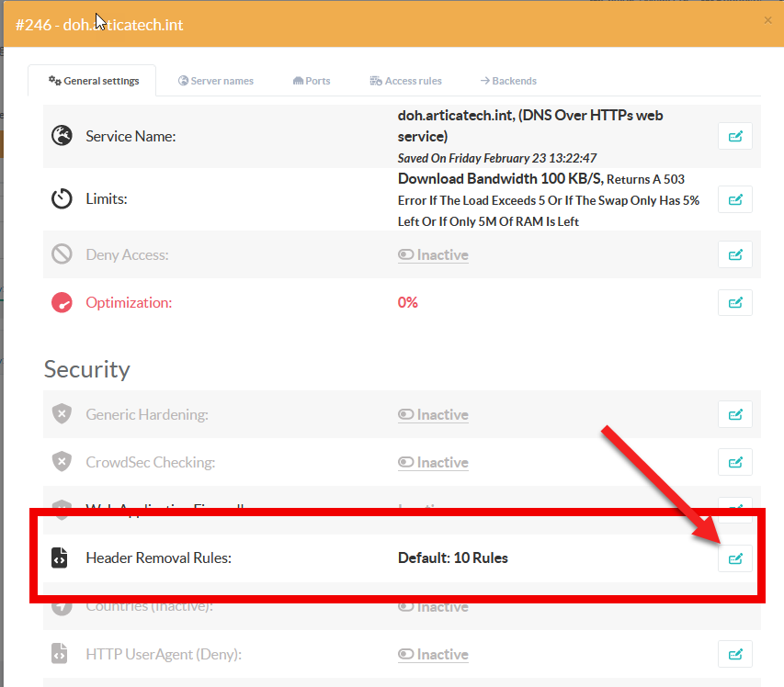Edit the Limits setting
Image resolution: width=784 pixels, height=687 pixels.
(734, 199)
